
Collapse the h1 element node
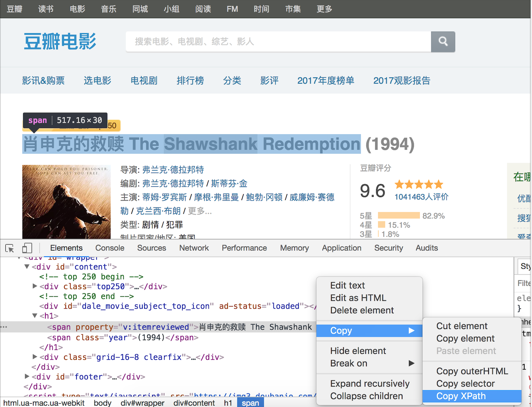(x=35, y=316)
